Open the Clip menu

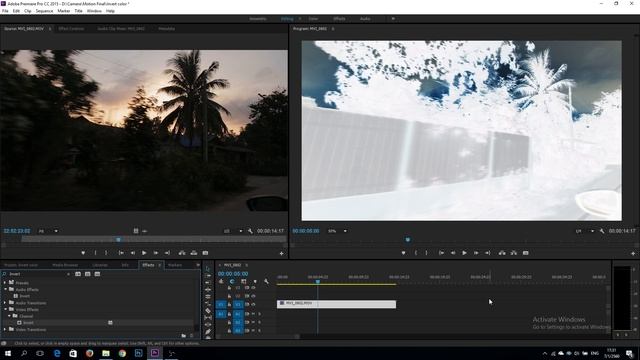(27, 11)
